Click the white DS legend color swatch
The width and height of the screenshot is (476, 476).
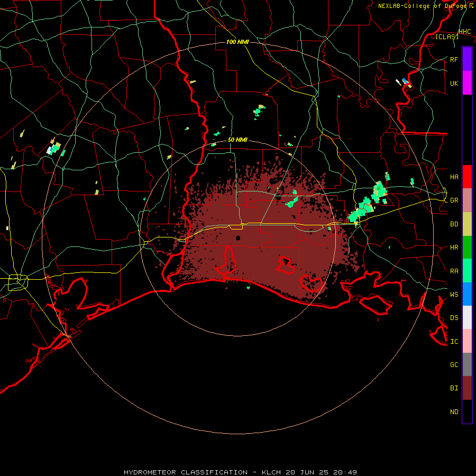(x=467, y=317)
